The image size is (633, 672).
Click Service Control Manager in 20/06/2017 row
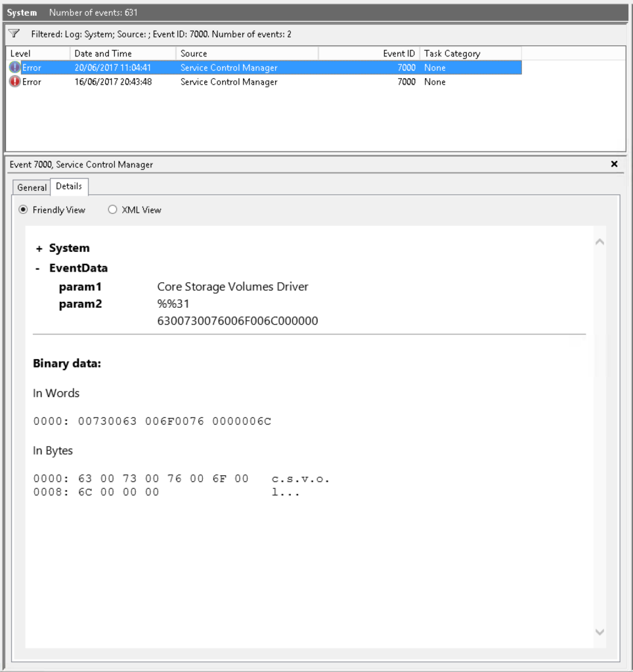click(229, 68)
